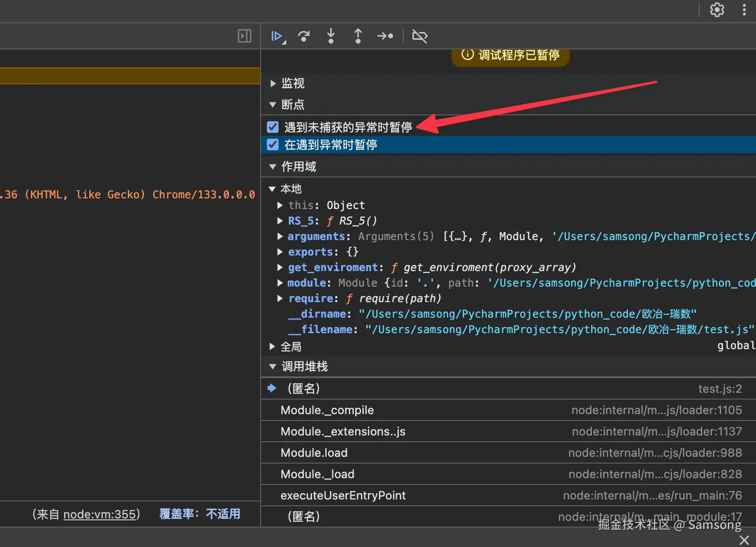Expand the arguments entry

coord(280,236)
